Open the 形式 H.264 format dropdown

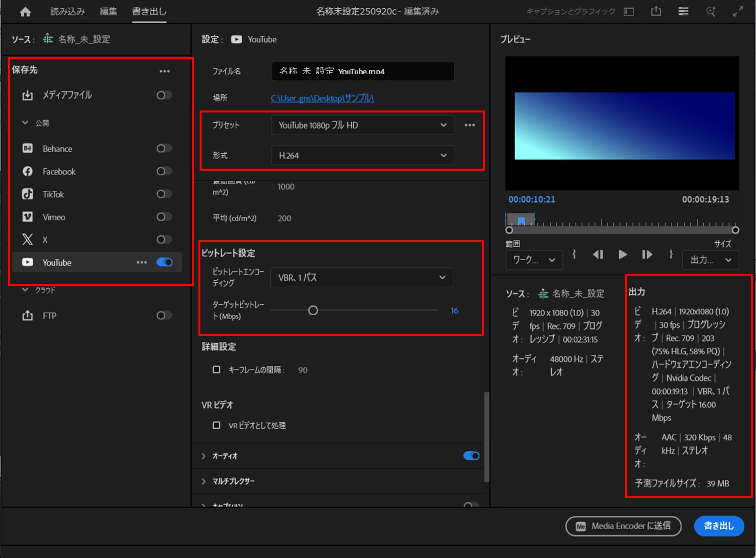[x=362, y=155]
